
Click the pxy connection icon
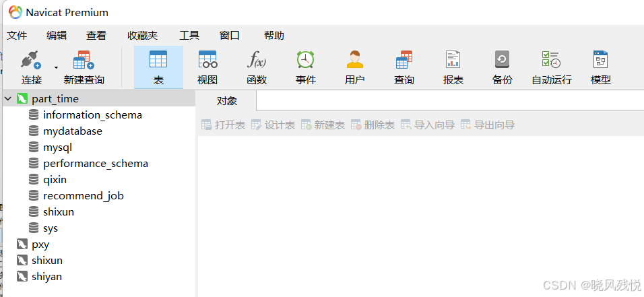click(x=22, y=244)
